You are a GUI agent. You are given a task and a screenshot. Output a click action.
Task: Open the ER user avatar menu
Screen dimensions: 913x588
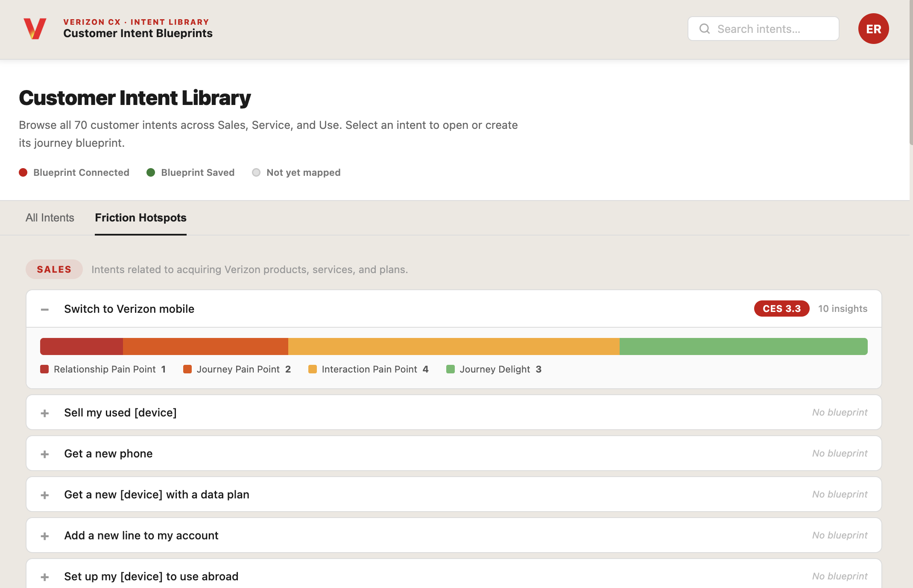873,29
